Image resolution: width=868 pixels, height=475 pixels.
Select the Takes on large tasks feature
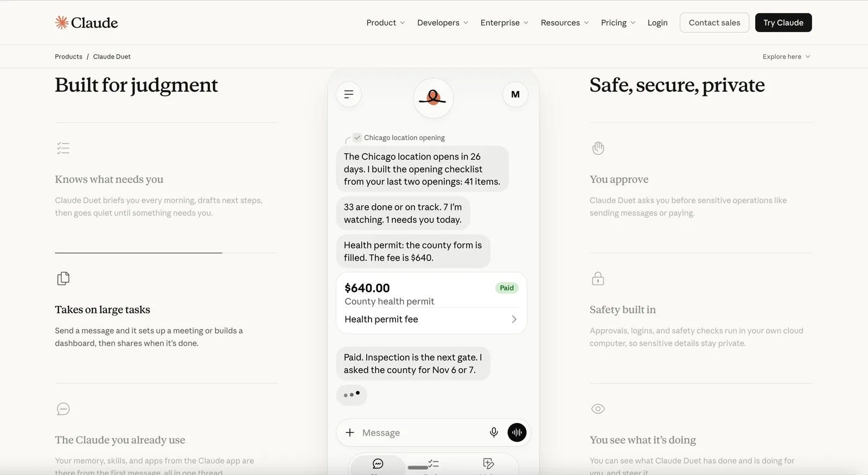click(x=103, y=310)
